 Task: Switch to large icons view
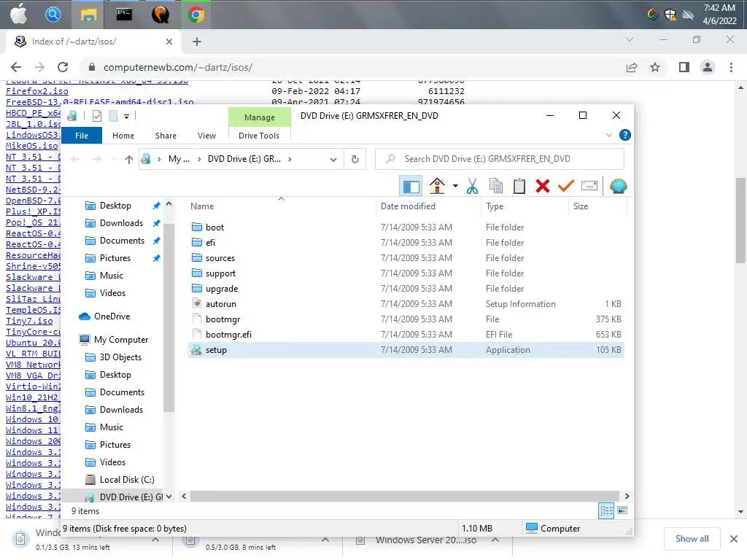click(622, 510)
